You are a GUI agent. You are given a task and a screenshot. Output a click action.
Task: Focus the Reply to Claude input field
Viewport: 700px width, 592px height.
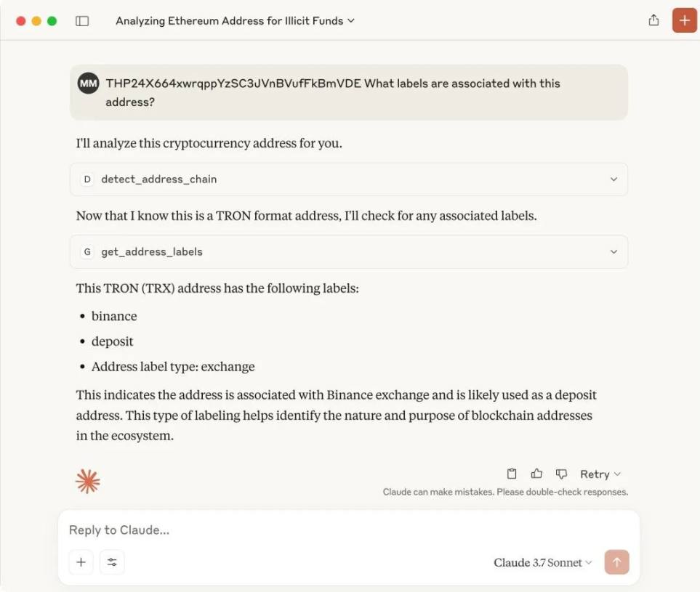[348, 530]
